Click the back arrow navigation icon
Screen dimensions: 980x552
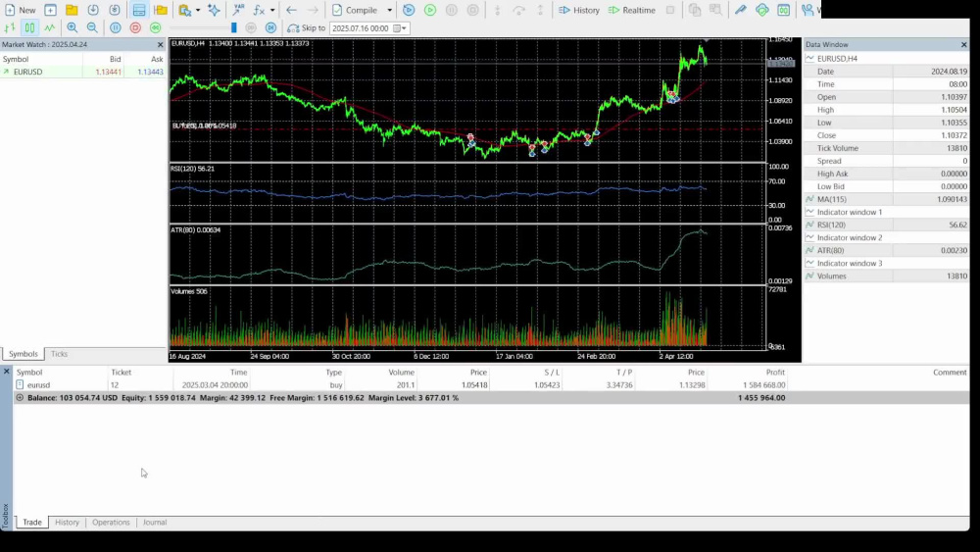[x=291, y=10]
